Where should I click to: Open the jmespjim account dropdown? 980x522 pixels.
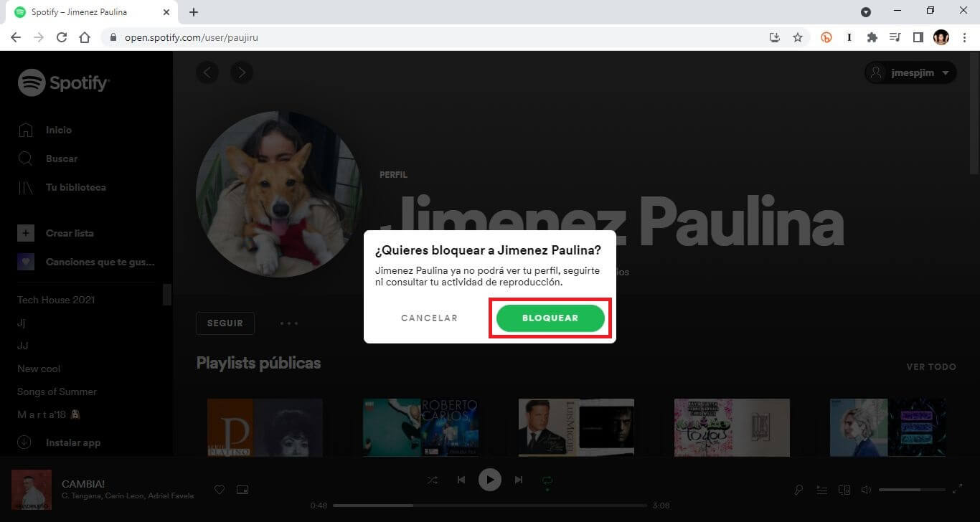coord(910,72)
